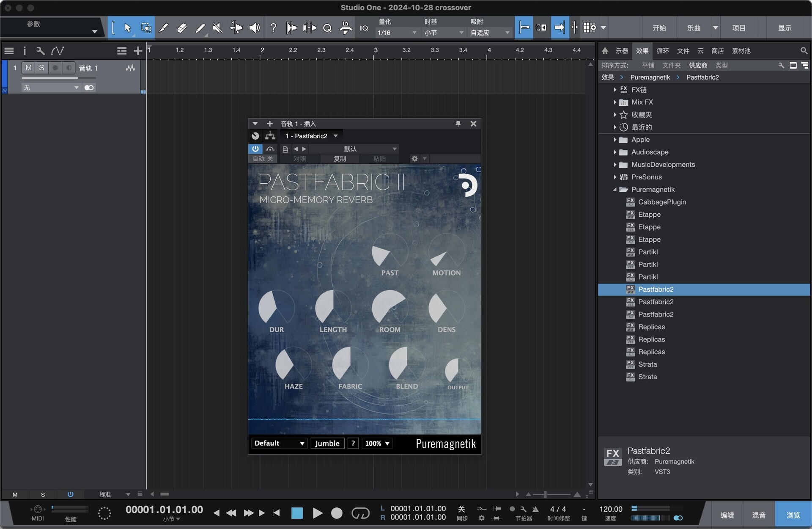This screenshot has width=812, height=529.
Task: Click the ? help button in Pastfabric
Action: click(x=353, y=443)
